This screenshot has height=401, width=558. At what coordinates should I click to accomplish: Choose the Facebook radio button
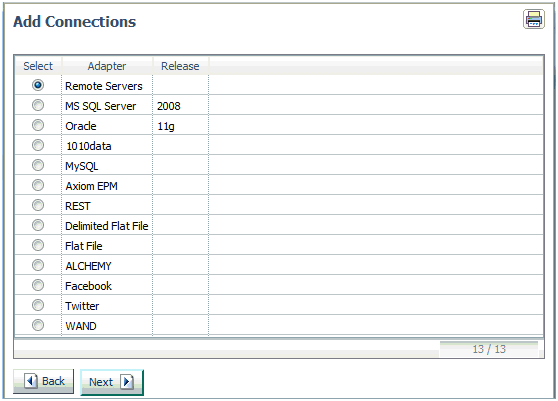(x=38, y=285)
